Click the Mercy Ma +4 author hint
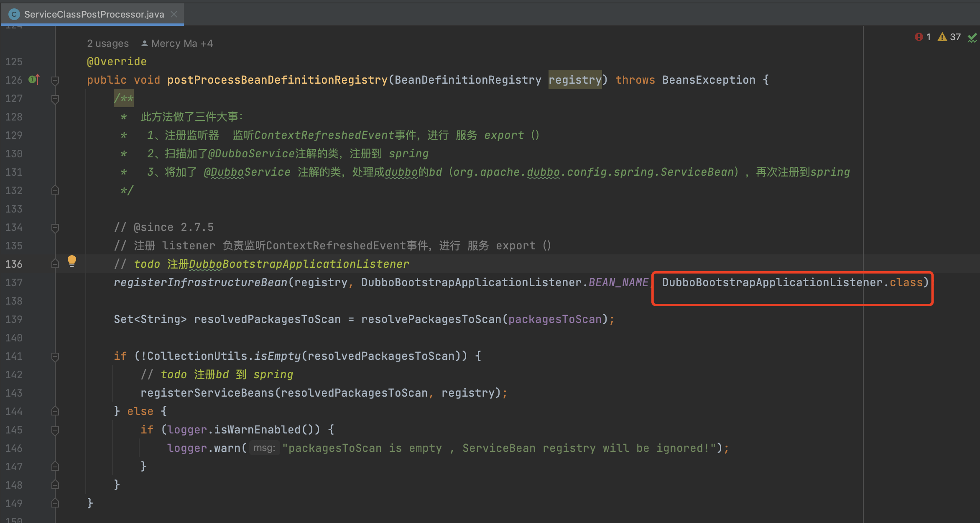This screenshot has height=523, width=980. [182, 44]
